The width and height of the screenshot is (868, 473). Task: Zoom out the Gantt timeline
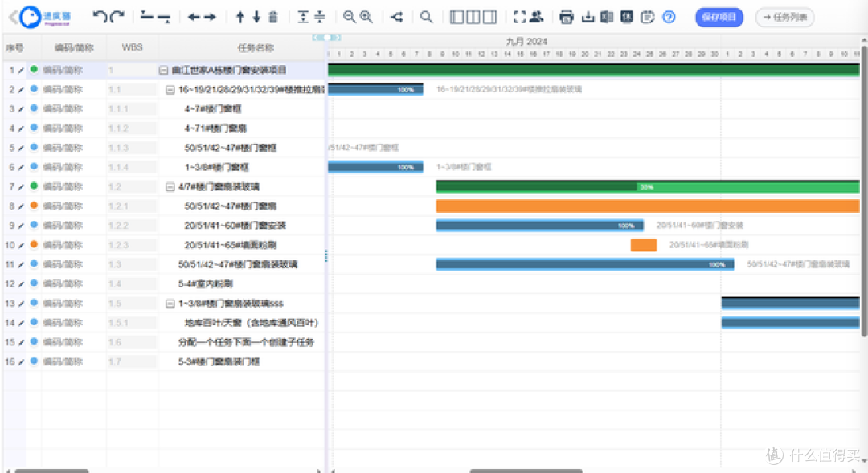click(x=350, y=17)
